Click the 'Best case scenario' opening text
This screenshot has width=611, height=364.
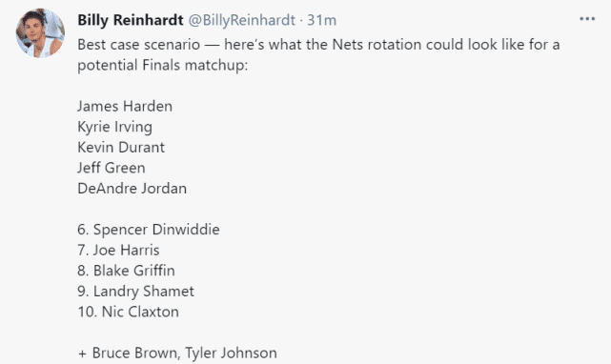click(x=139, y=45)
